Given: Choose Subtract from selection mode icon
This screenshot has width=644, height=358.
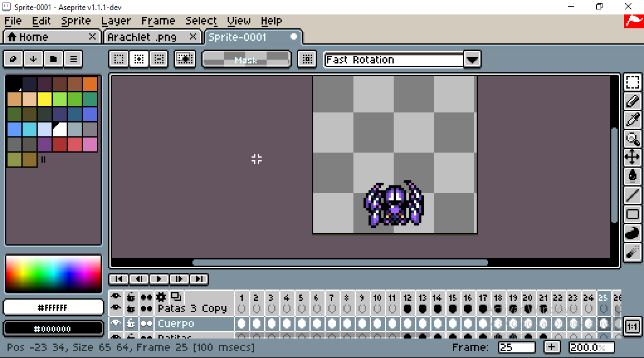Looking at the screenshot, I should tap(159, 59).
